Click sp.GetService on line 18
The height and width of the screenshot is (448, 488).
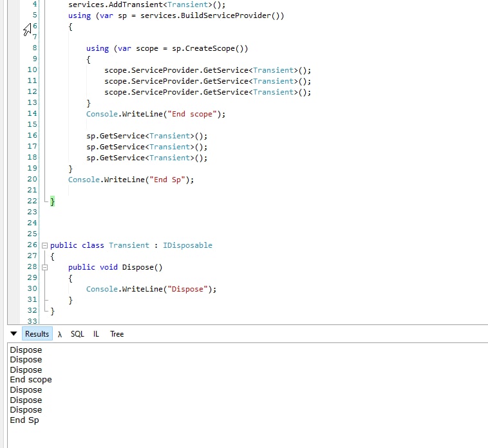[147, 158]
